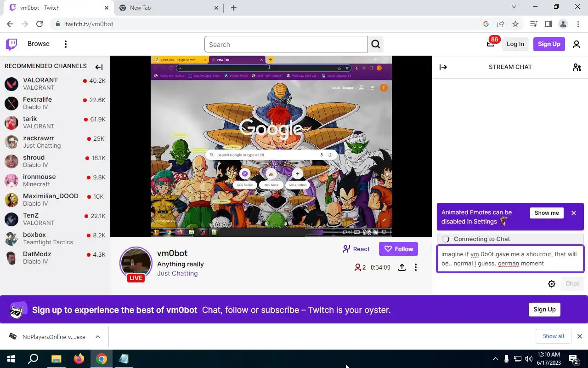This screenshot has width=588, height=368.
Task: Open the Chrome three-dot menu
Action: 578,24
